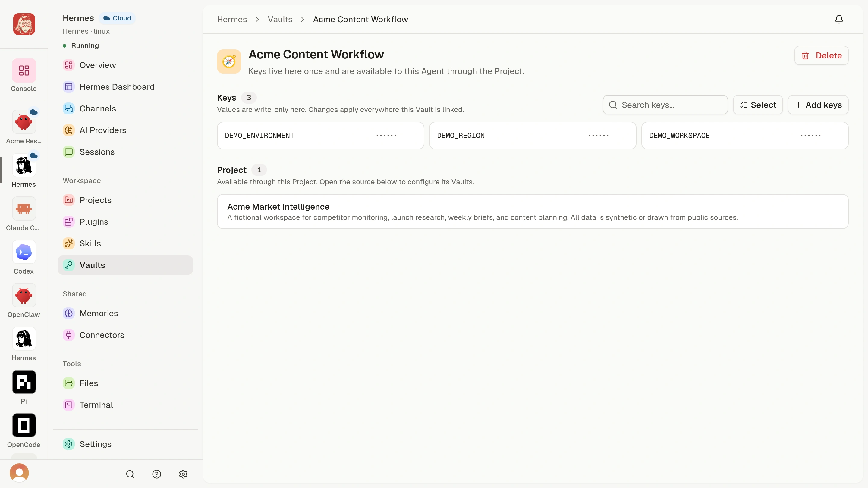Click the Cloud badge next to Hermes
This screenshot has height=488, width=868.
117,18
